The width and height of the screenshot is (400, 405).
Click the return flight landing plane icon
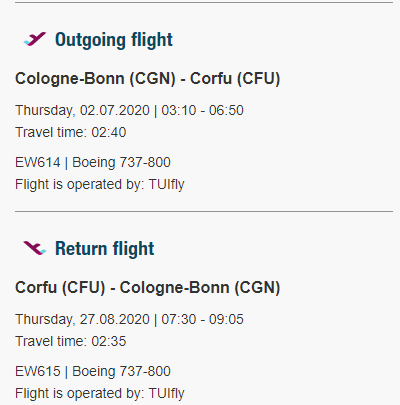click(x=35, y=248)
